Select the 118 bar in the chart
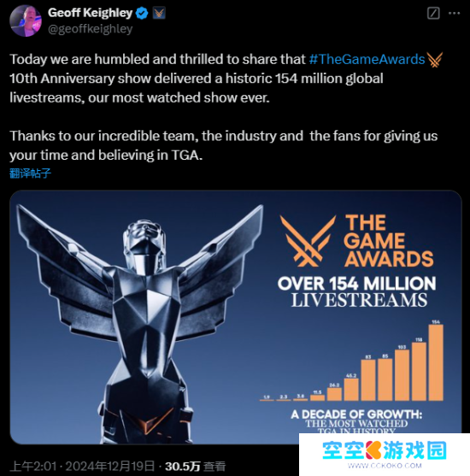The image size is (470, 476). (x=419, y=372)
